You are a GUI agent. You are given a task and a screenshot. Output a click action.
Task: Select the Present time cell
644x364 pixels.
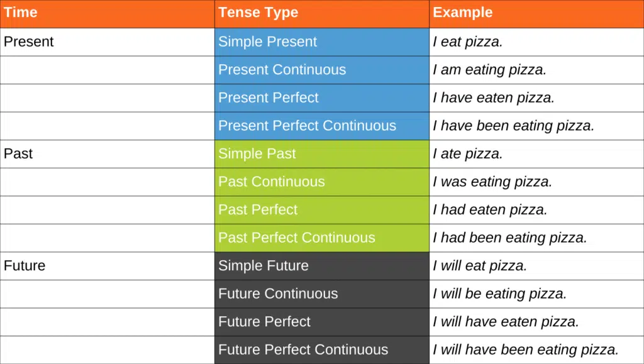tap(29, 42)
